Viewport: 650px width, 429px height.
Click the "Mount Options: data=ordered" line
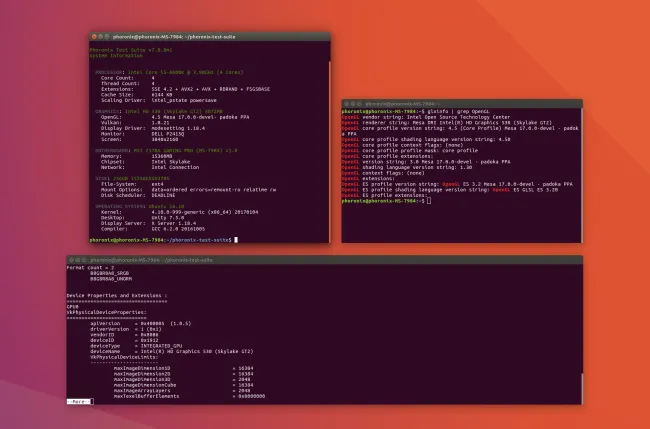click(x=189, y=190)
